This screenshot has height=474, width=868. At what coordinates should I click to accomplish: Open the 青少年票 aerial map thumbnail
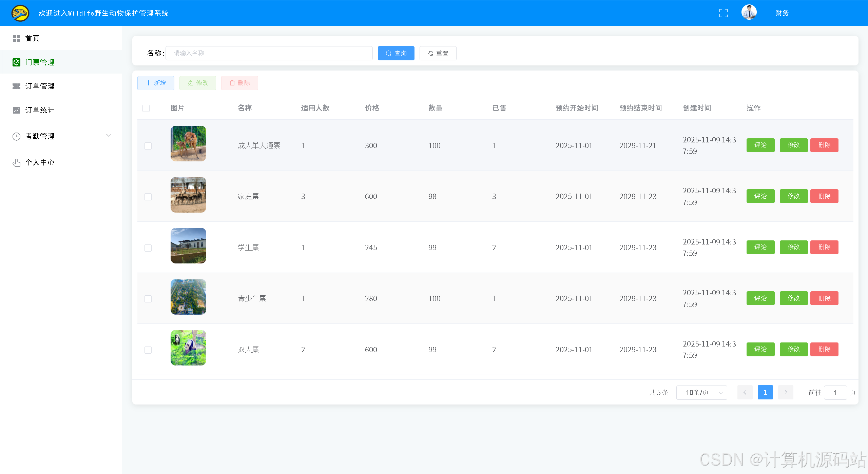click(188, 297)
